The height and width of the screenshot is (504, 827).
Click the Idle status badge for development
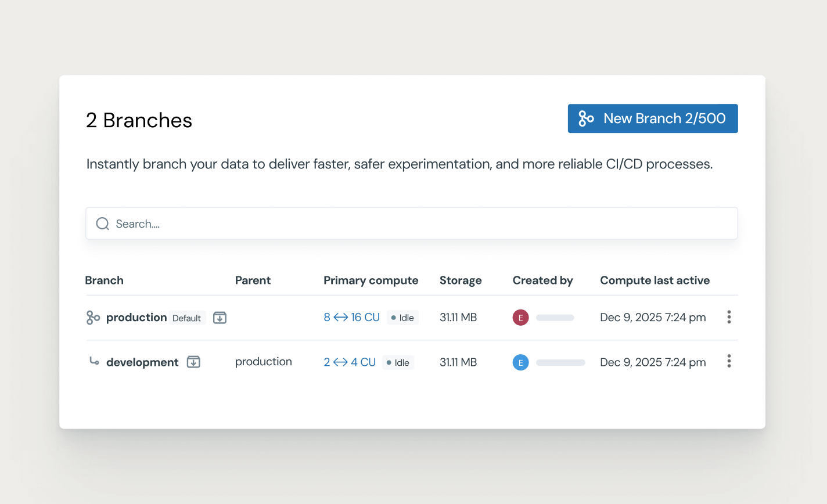click(398, 362)
